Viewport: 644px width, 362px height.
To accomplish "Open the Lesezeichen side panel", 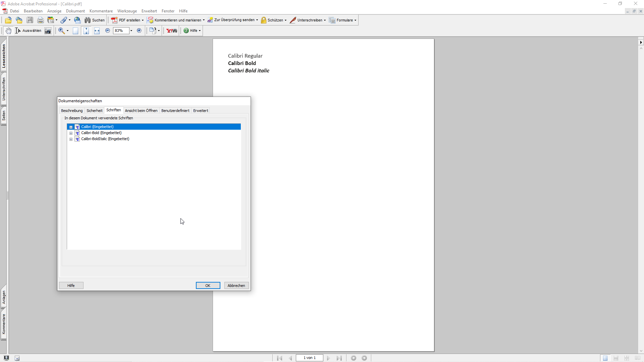I will point(4,56).
